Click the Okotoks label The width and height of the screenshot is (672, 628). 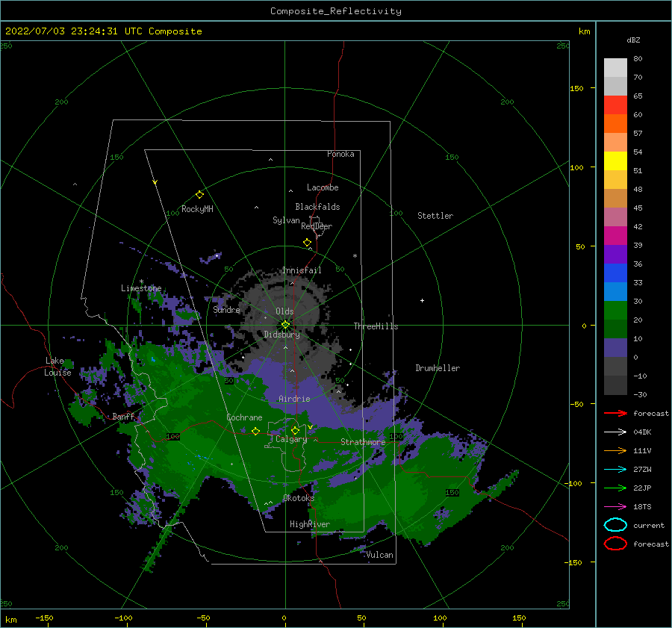(299, 498)
